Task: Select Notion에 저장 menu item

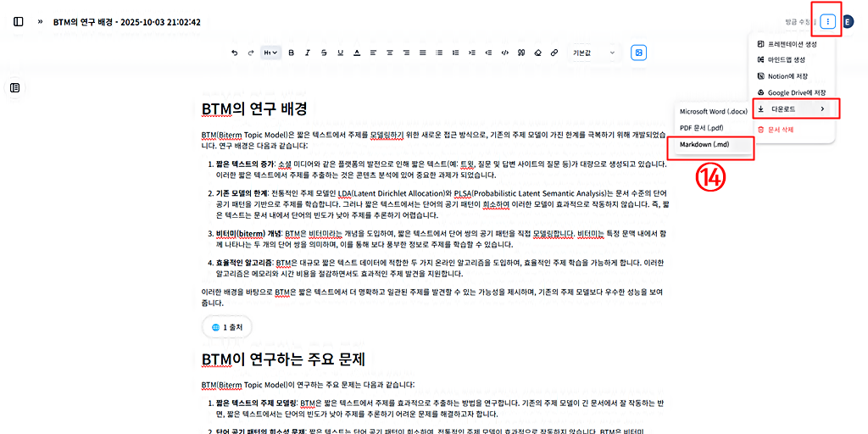Action: click(x=793, y=75)
